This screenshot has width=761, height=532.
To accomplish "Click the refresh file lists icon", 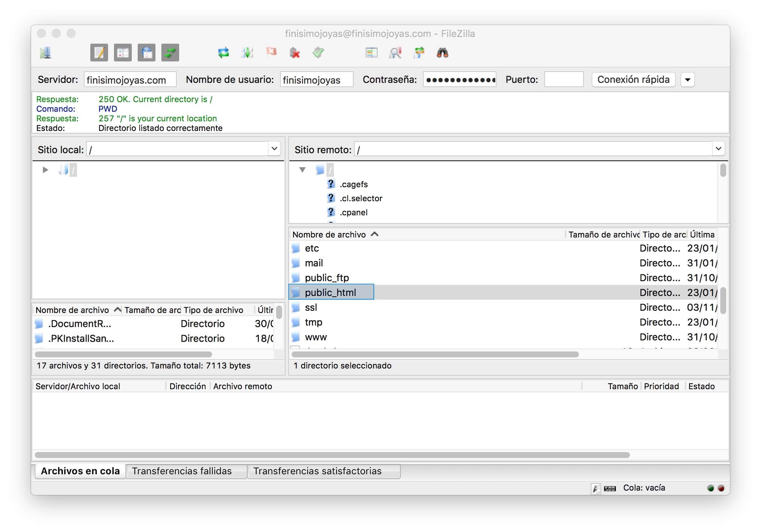I will click(x=223, y=53).
